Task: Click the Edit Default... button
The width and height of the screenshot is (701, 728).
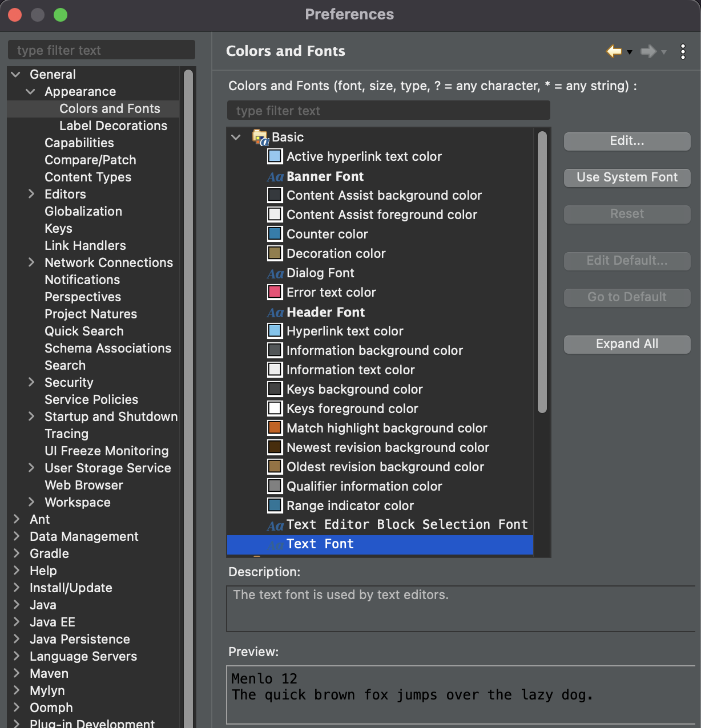Action: tap(627, 261)
